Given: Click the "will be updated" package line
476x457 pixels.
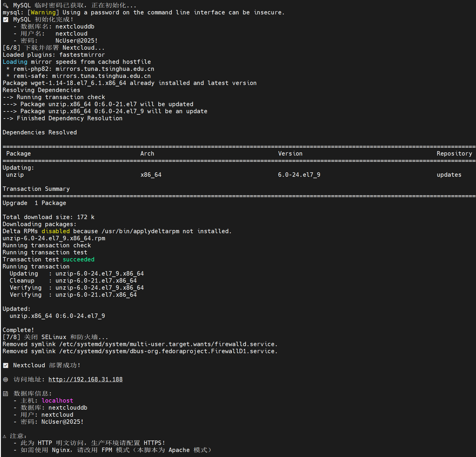Looking at the screenshot, I should pos(98,104).
